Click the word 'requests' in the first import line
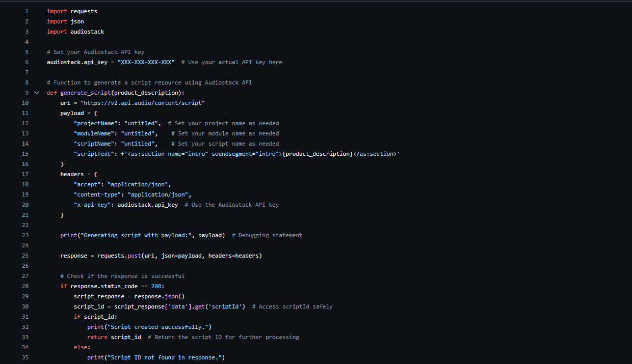 click(84, 11)
